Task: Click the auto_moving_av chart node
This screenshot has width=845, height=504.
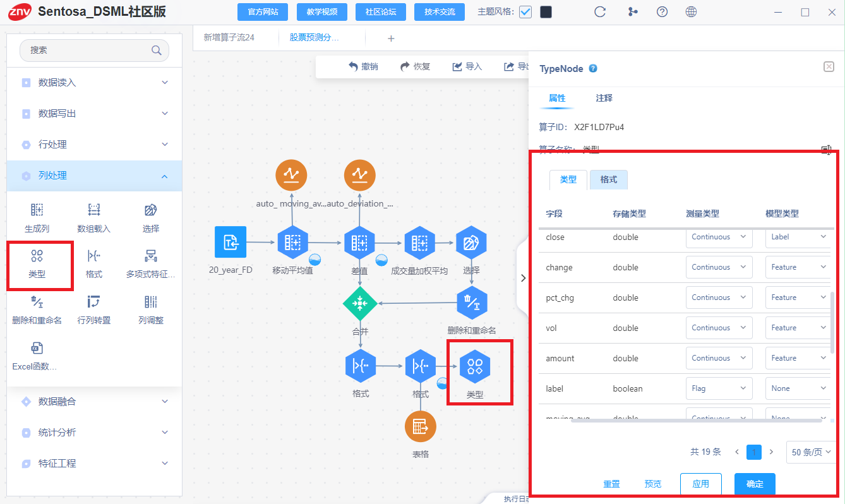Action: tap(292, 176)
